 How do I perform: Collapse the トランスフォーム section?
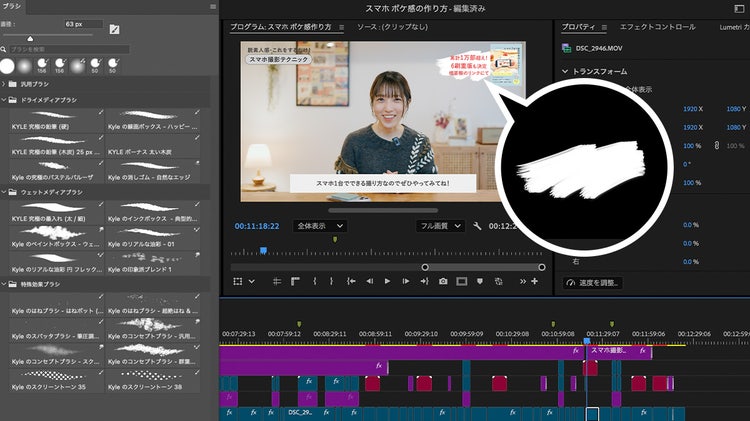click(565, 72)
